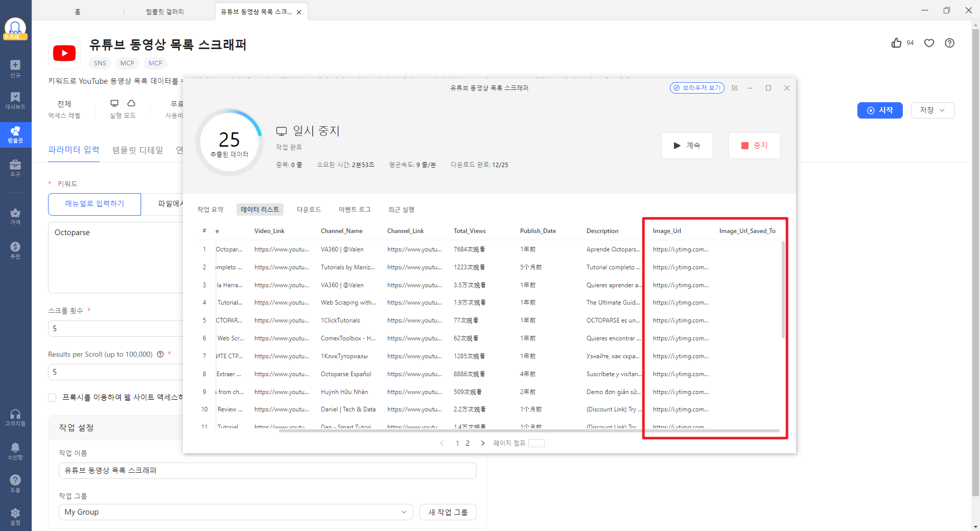Viewport: 980px width, 531px height.
Task: Click the Publish_Date column header
Action: 538,231
